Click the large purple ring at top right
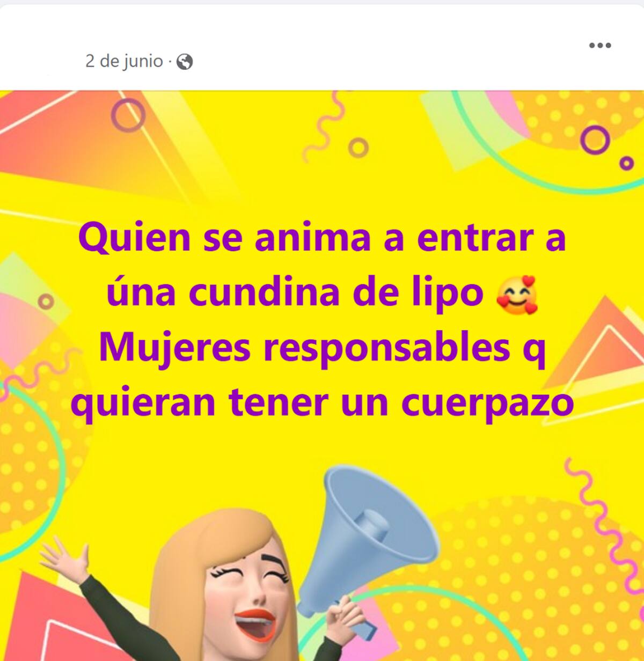The height and width of the screenshot is (661, 644). [x=595, y=139]
